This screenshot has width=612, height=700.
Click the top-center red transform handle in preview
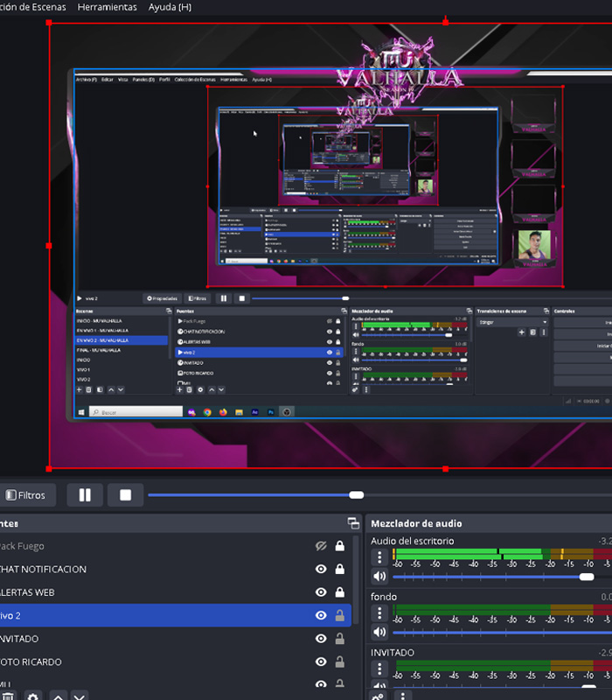pos(446,23)
